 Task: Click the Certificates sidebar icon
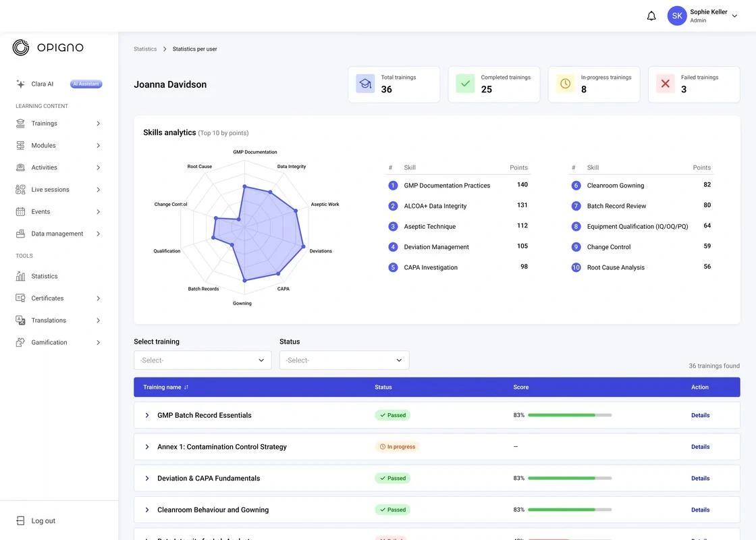[20, 298]
